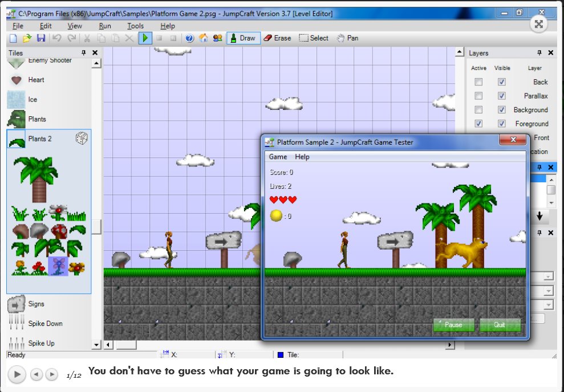Select the Erase tool
This screenshot has width=564, height=392.
[x=277, y=38]
